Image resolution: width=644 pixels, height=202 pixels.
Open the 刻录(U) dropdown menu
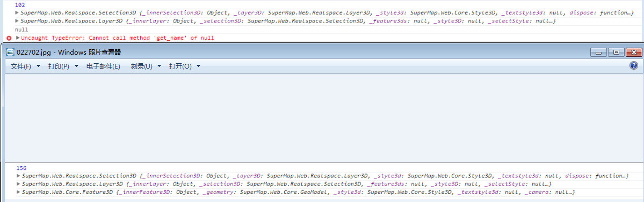point(146,66)
